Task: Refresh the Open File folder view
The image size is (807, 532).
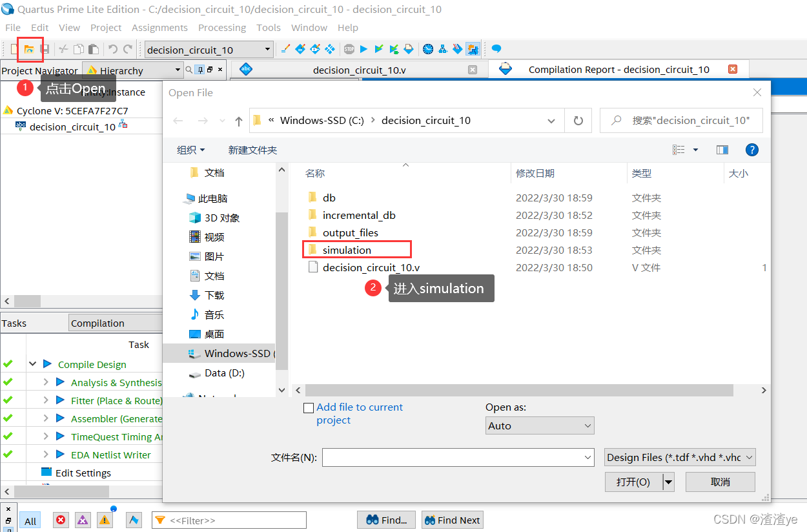Action: tap(578, 121)
